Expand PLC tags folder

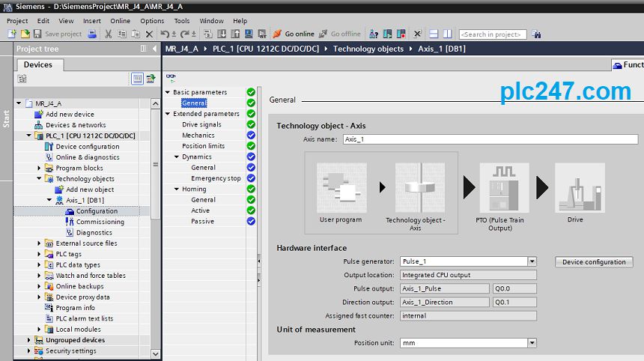tap(39, 254)
